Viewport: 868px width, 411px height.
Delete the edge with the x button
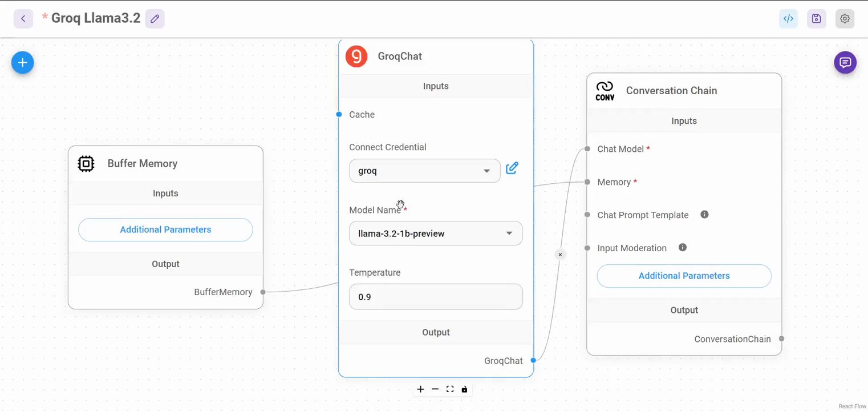[x=561, y=255]
